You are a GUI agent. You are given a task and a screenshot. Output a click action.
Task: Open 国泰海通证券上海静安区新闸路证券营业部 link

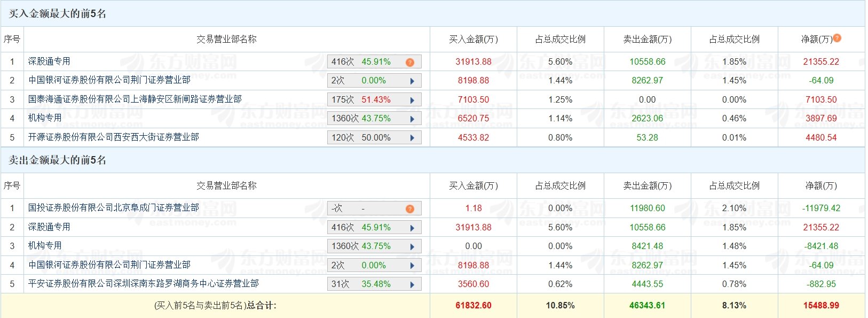135,99
